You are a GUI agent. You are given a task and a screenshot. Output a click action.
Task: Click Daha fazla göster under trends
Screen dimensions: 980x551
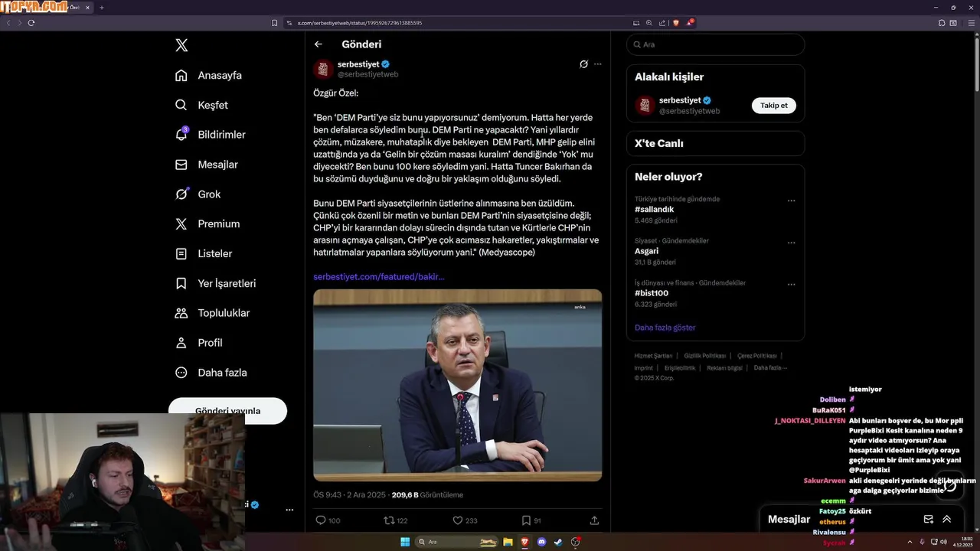(665, 328)
